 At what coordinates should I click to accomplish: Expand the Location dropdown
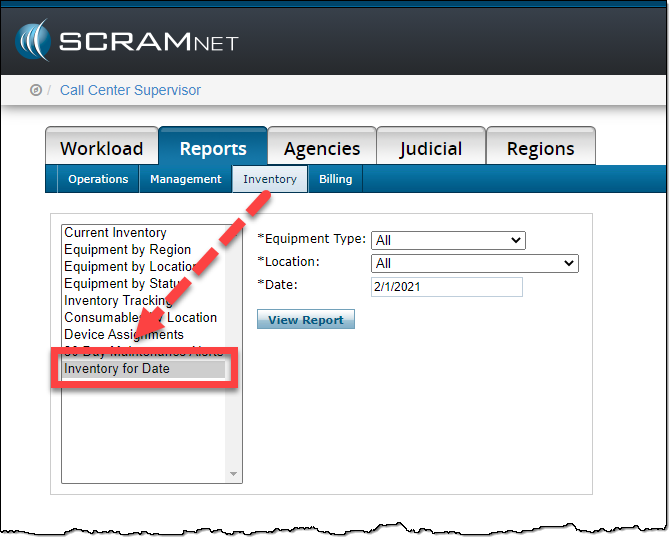(x=475, y=263)
